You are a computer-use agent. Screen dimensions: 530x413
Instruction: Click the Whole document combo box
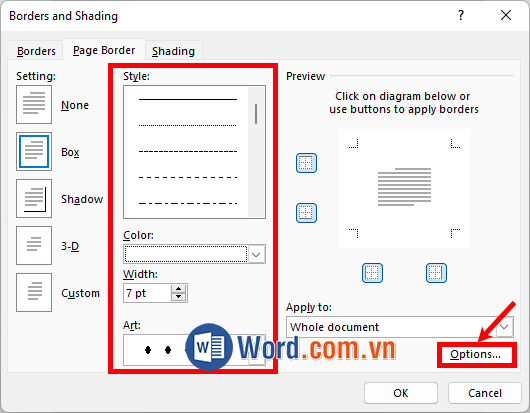pos(400,327)
